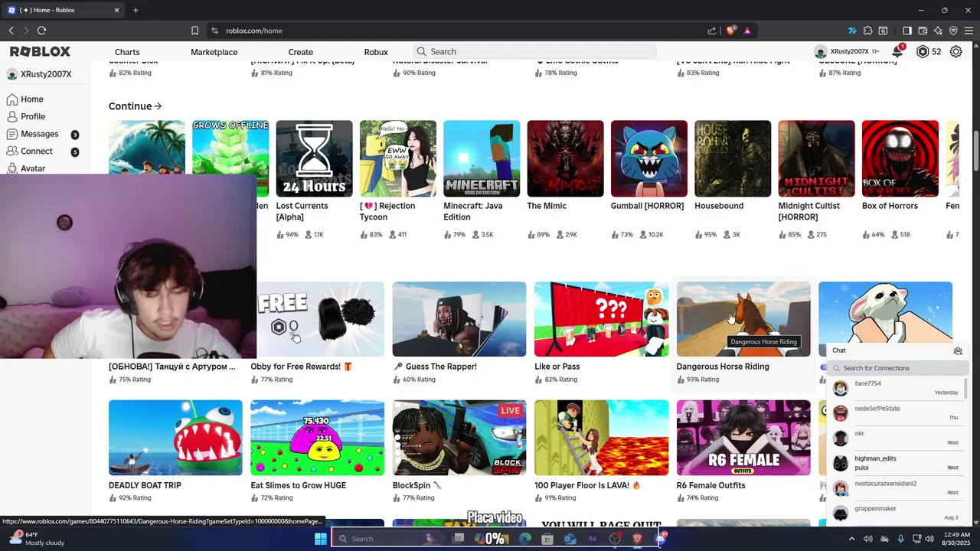Click the share page icon in address bar
The width and height of the screenshot is (980, 551).
pos(712,31)
